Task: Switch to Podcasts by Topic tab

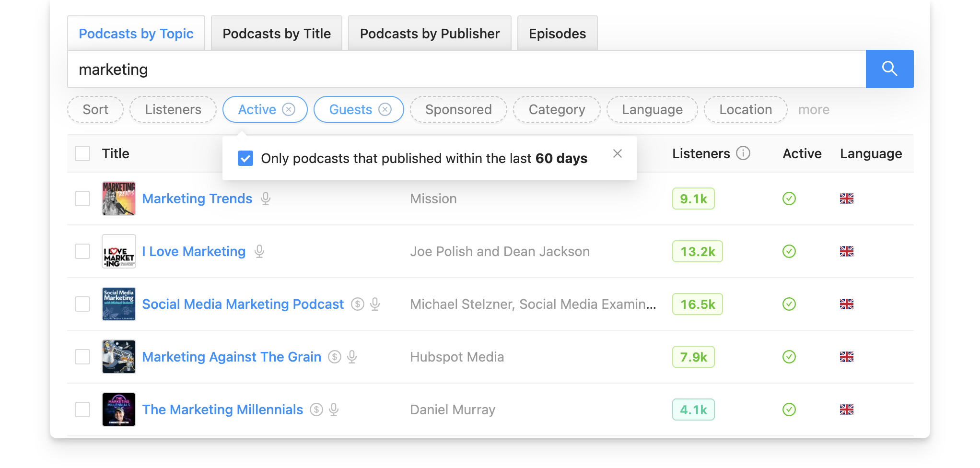Action: [x=136, y=34]
